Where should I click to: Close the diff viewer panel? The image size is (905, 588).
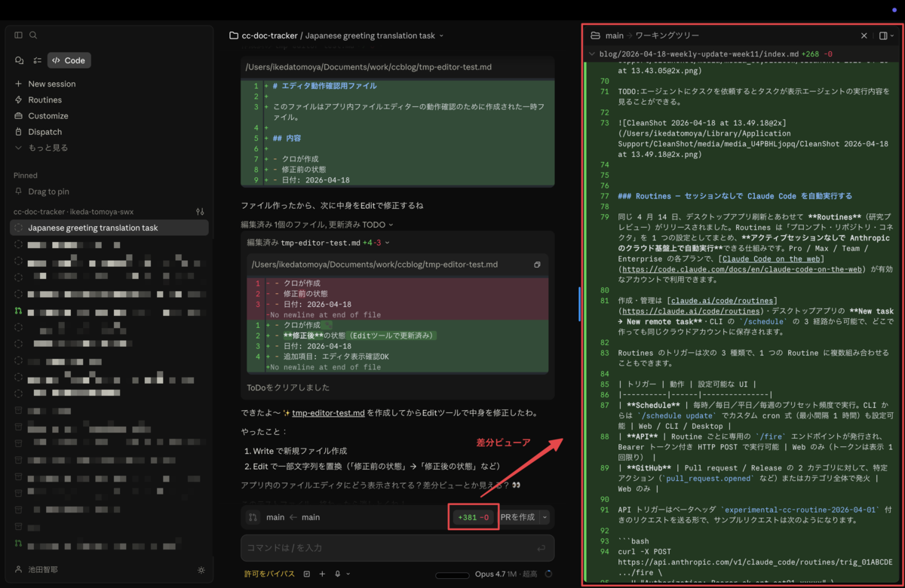(864, 35)
